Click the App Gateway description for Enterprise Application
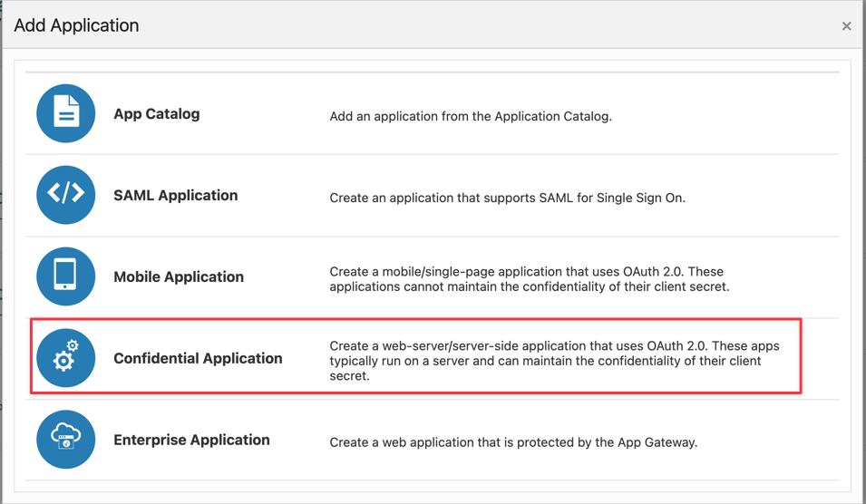Image resolution: width=866 pixels, height=504 pixels. pos(513,442)
